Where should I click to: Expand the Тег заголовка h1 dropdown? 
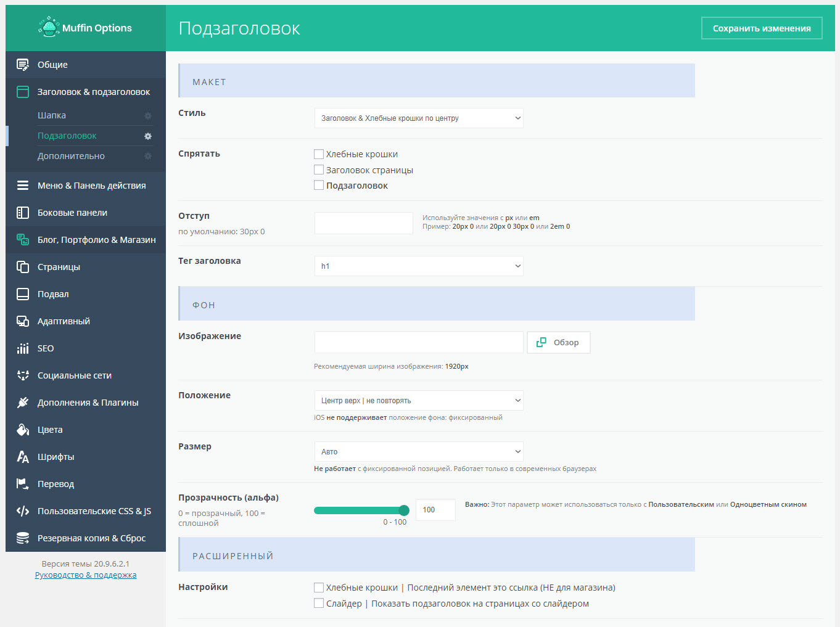point(419,266)
